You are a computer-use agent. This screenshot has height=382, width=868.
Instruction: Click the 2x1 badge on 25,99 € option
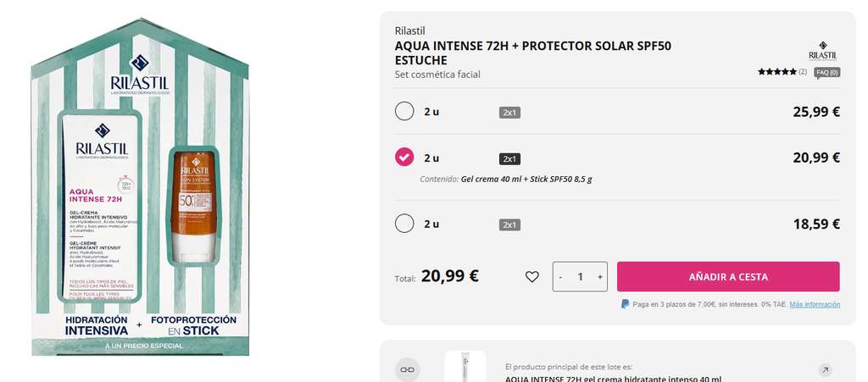click(x=509, y=113)
